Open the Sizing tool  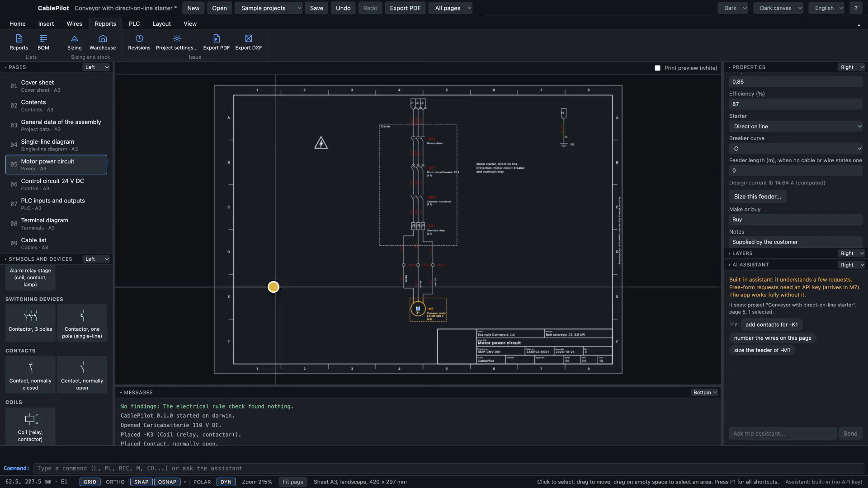(x=75, y=42)
